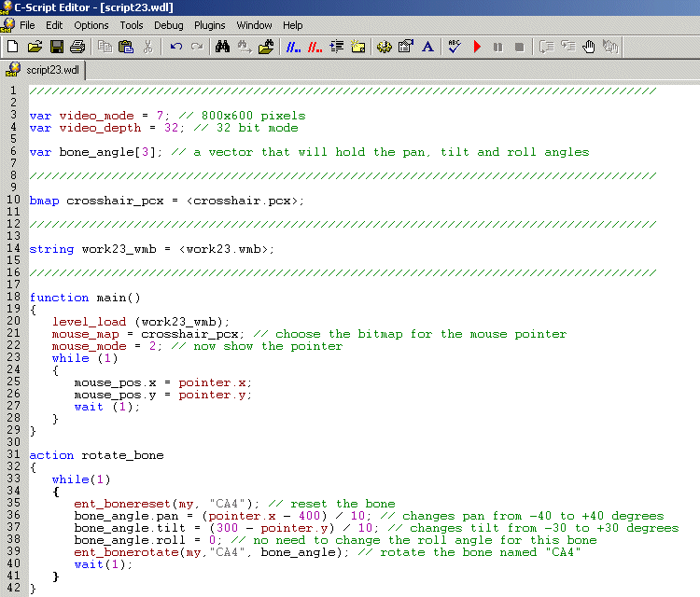Open the Help menu
The image size is (700, 597).
[x=293, y=25]
